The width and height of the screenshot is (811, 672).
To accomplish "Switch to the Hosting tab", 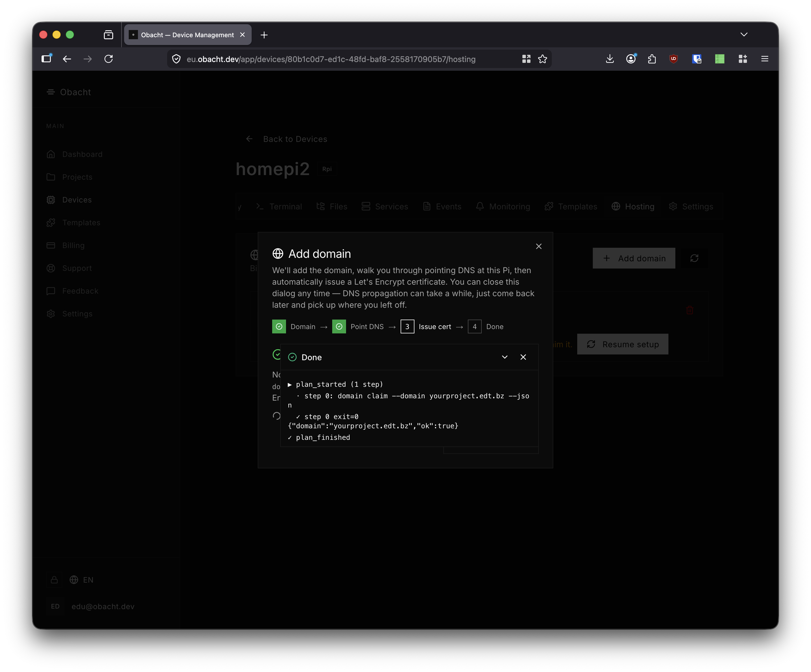I will (x=633, y=207).
